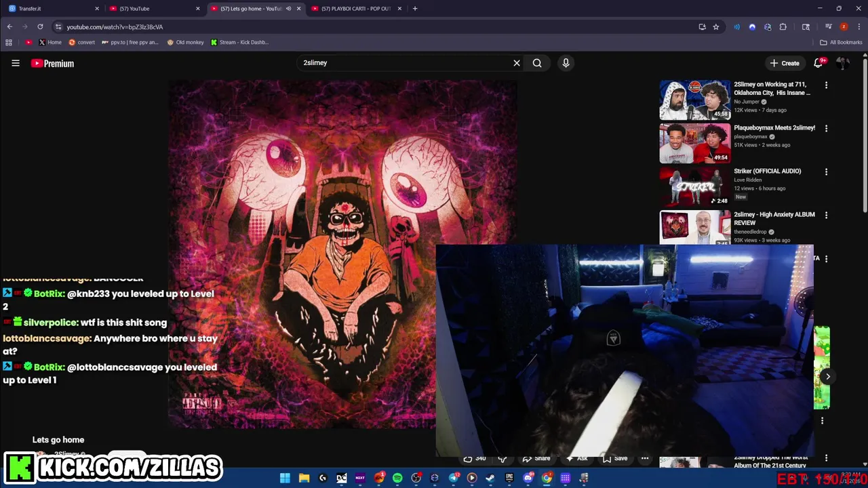
Task: Open Spotify from the taskbar
Action: pos(397,478)
